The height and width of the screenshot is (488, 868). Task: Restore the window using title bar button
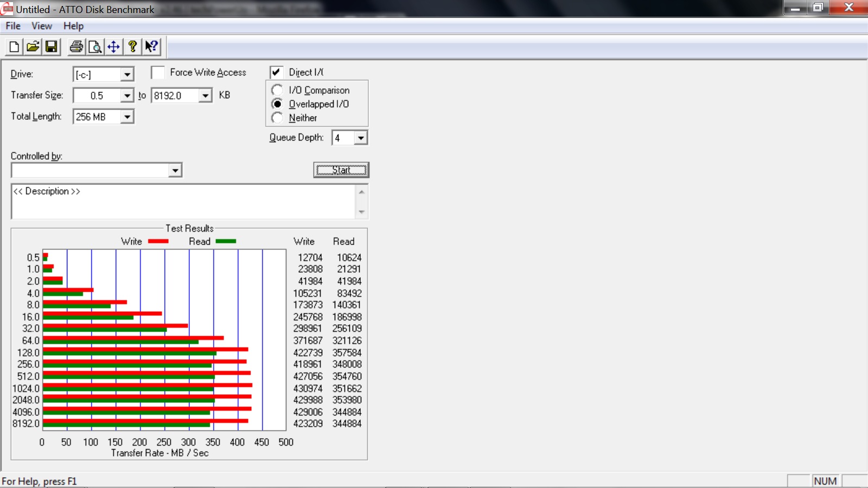818,8
